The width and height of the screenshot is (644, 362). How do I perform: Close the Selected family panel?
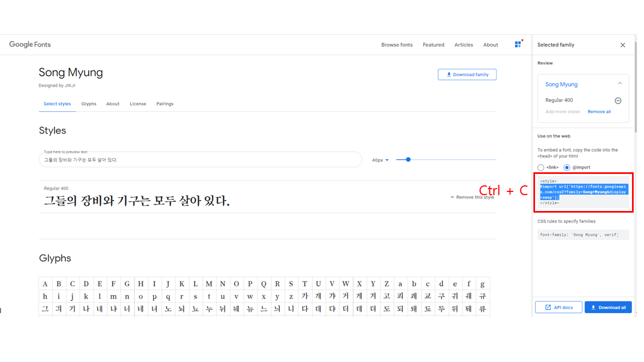click(623, 45)
